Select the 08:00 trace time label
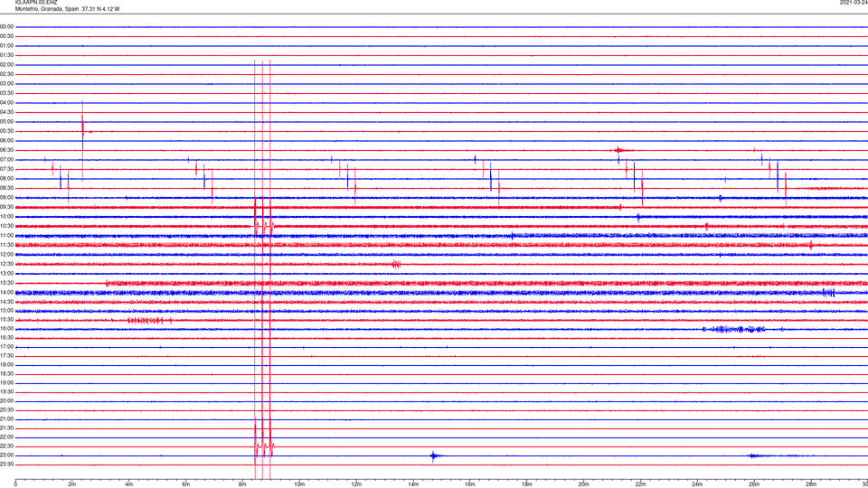The width and height of the screenshot is (868, 488). (x=7, y=179)
